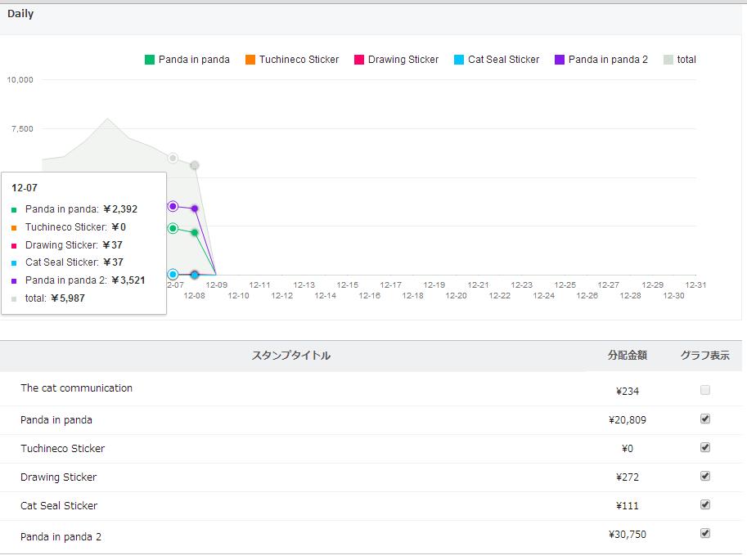The width and height of the screenshot is (747, 560).
Task: Click the total legend swatch
Action: pos(668,60)
